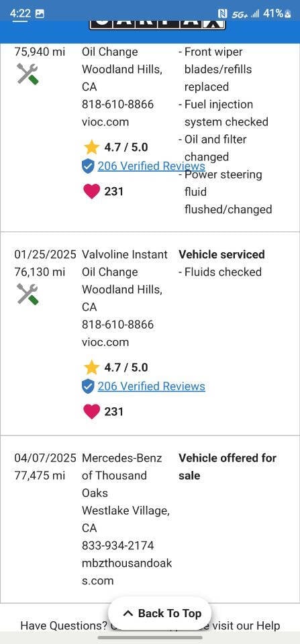This screenshot has height=644, width=300.
Task: Tap the Android gesture navigation bar
Action: tap(150, 637)
